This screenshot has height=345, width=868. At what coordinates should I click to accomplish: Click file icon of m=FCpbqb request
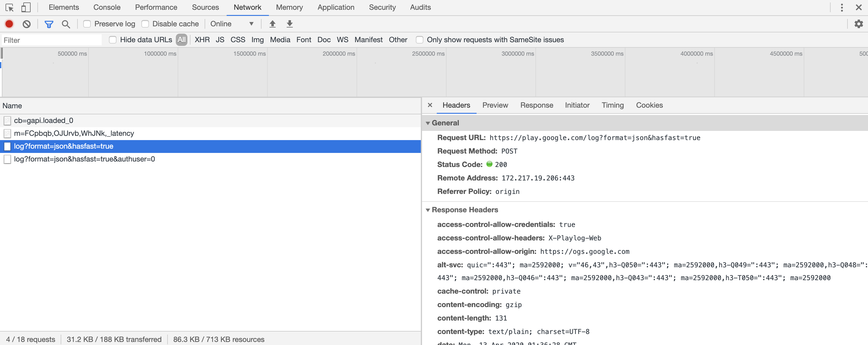[7, 133]
